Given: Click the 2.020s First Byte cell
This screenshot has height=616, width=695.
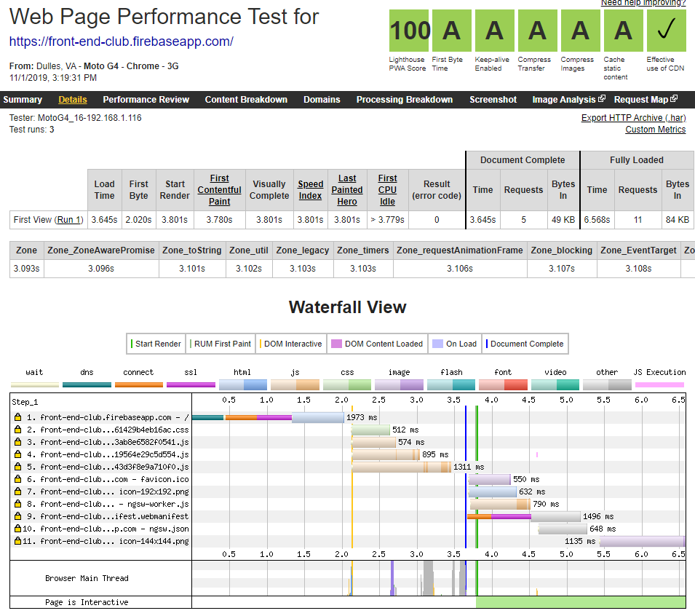Looking at the screenshot, I should coord(138,219).
